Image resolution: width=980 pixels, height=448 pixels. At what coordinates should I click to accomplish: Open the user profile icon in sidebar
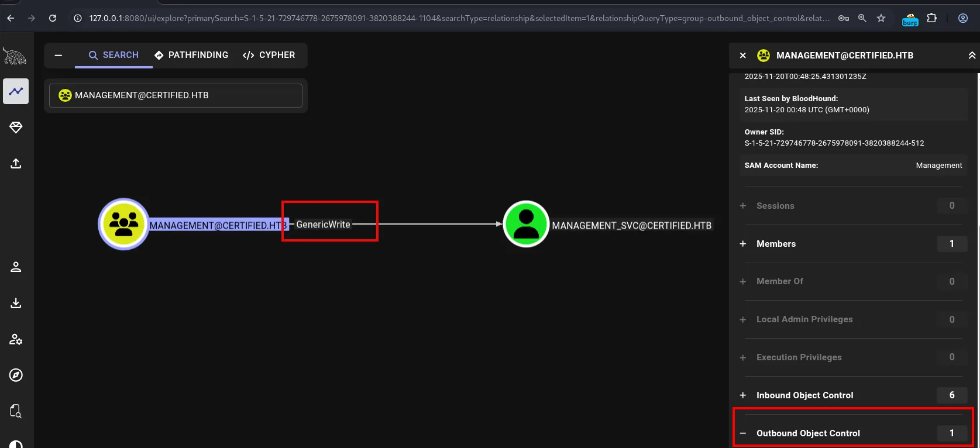coord(16,267)
